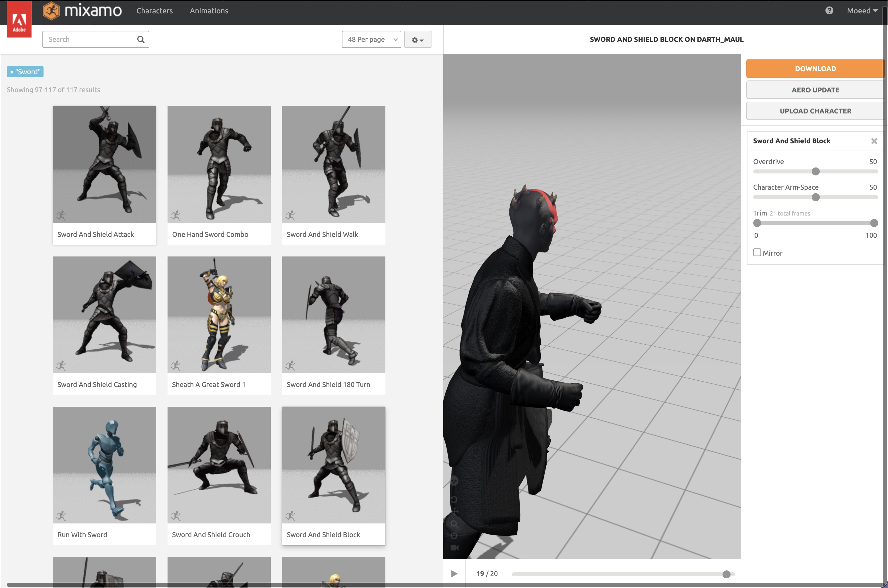Remove the "Sword" filter tag
Screen dimensions: 888x588
point(12,72)
